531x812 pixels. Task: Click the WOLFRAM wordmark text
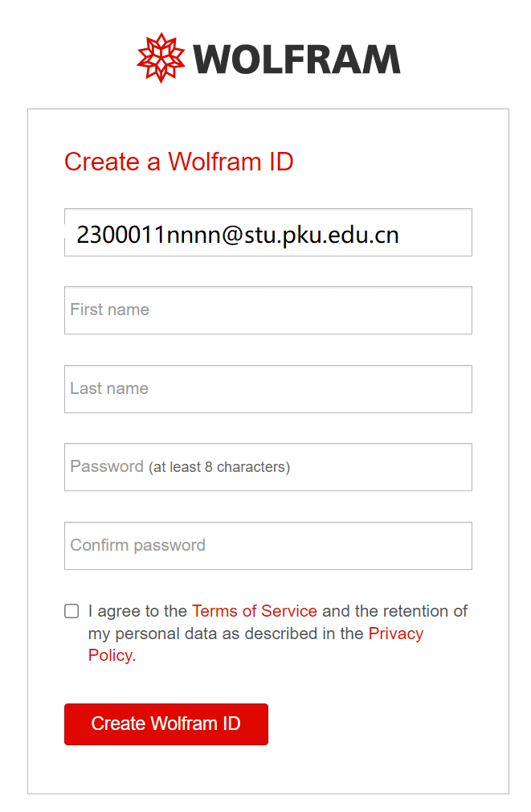tap(297, 59)
